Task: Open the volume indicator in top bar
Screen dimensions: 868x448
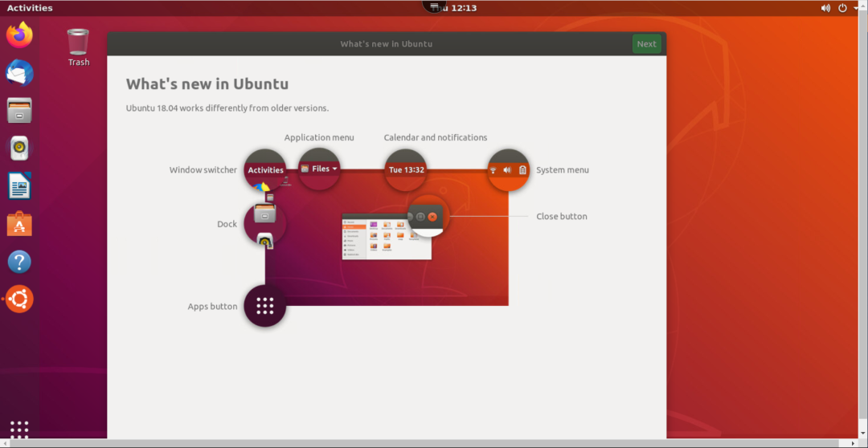Action: [825, 8]
